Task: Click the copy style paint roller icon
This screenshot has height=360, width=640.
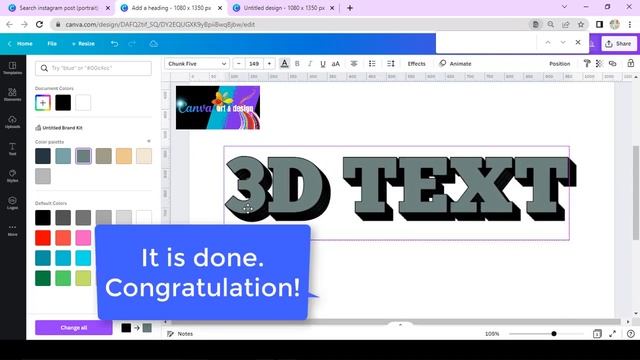Action: pyautogui.click(x=587, y=64)
